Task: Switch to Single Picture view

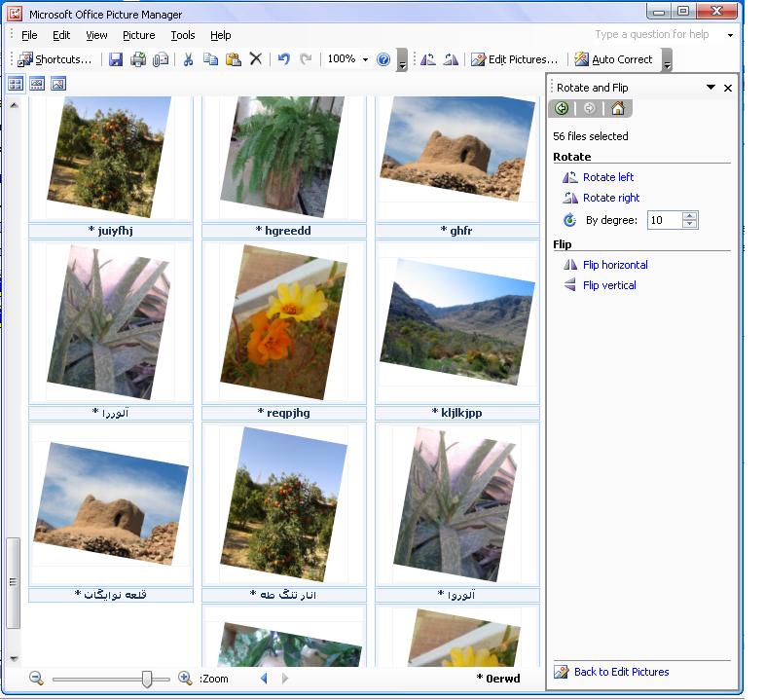Action: [58, 84]
